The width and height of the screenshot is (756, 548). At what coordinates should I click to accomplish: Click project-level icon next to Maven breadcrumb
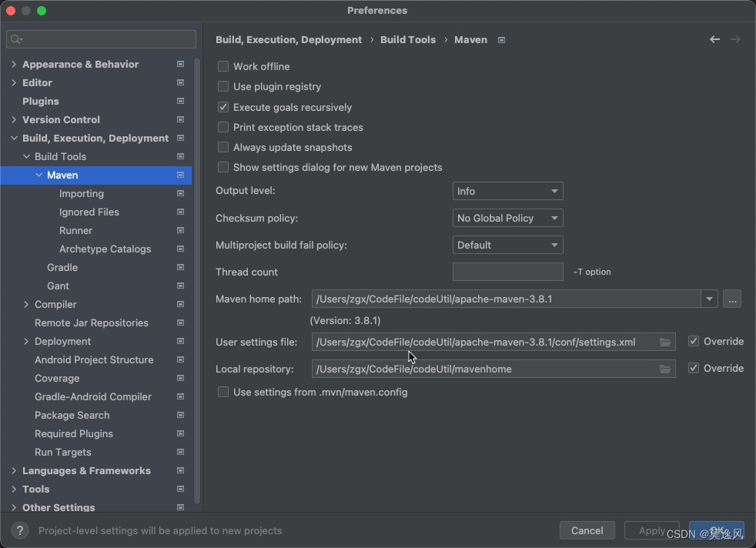(501, 40)
